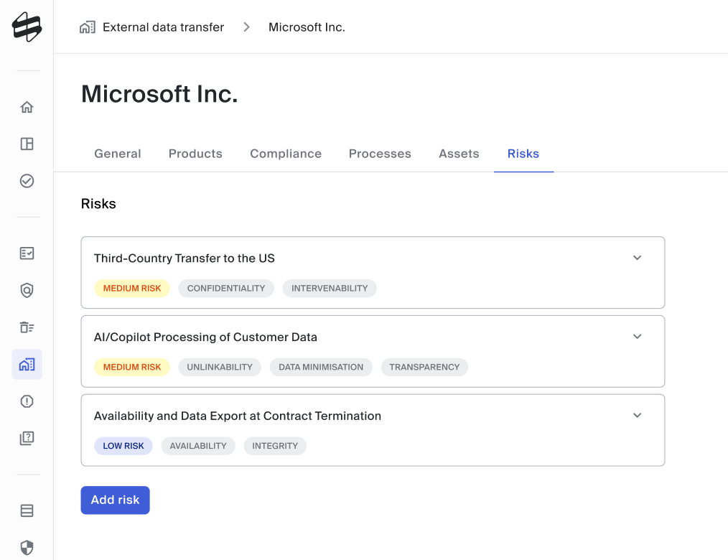
Task: Switch to the Processes tab
Action: click(380, 154)
